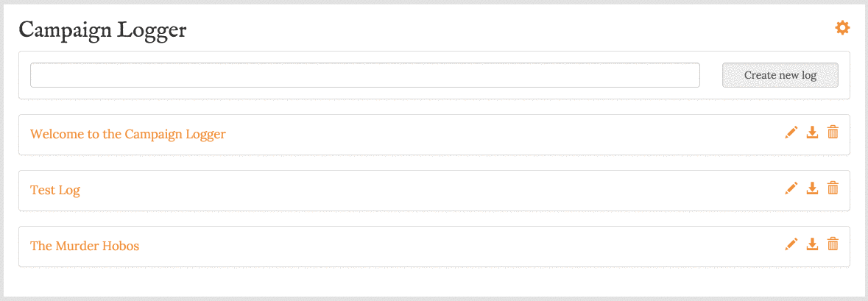Edit the Welcome to the Campaign Logger log
The height and width of the screenshot is (301, 868).
point(791,132)
